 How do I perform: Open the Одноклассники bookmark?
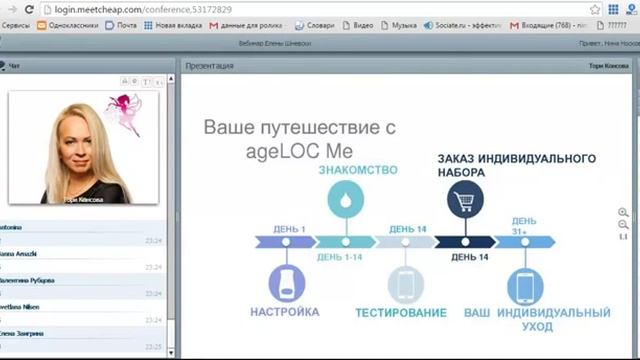68,25
